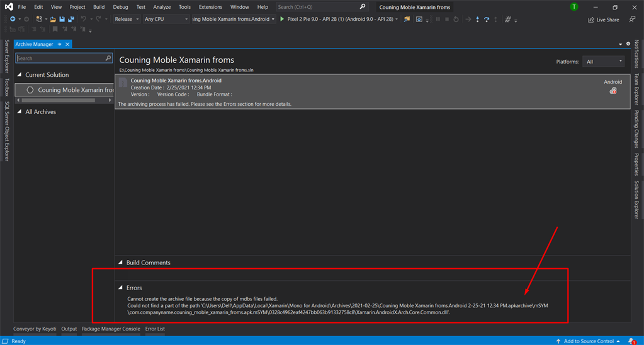Screen dimensions: 644x345
Task: Open the Release configuration dropdown
Action: tap(127, 19)
